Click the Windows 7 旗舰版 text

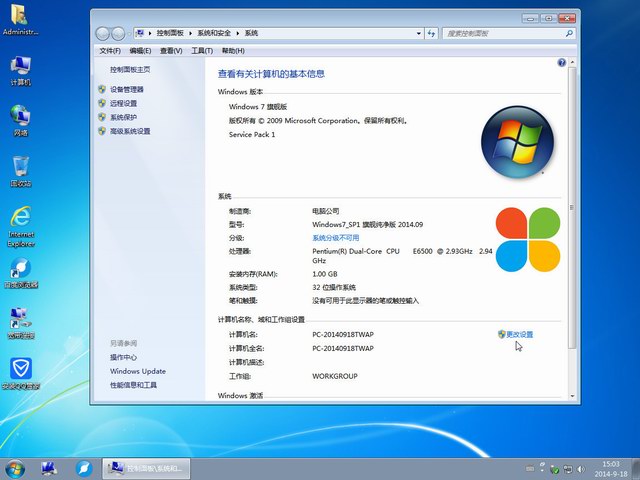pyautogui.click(x=258, y=107)
